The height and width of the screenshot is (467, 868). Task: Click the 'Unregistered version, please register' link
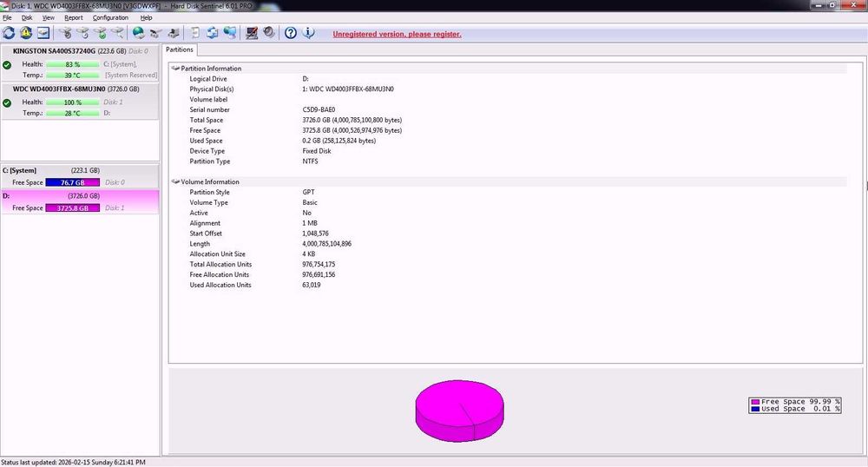[x=397, y=35]
